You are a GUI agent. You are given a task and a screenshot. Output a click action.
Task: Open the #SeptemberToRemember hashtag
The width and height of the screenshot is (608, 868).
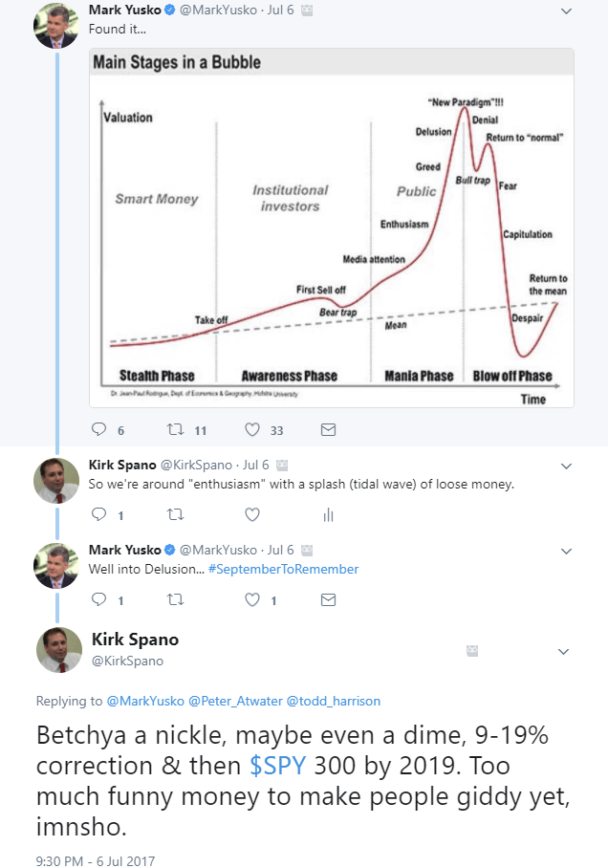tap(282, 569)
